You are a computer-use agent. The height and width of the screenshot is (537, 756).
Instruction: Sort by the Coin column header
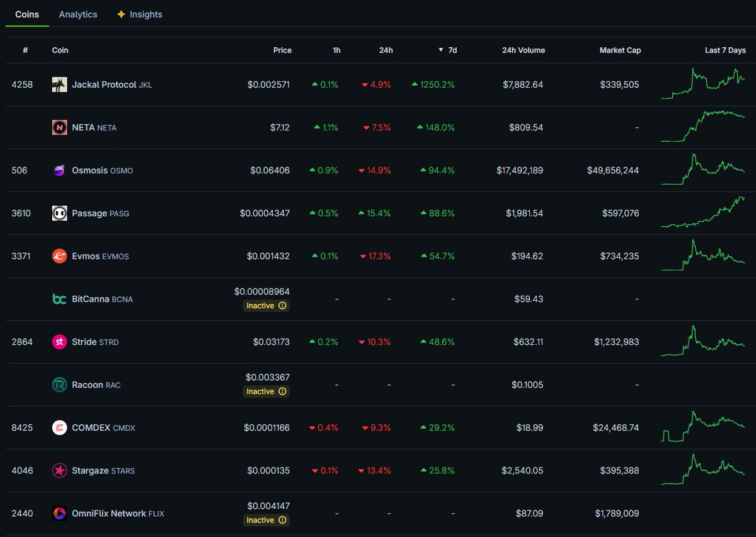(60, 50)
